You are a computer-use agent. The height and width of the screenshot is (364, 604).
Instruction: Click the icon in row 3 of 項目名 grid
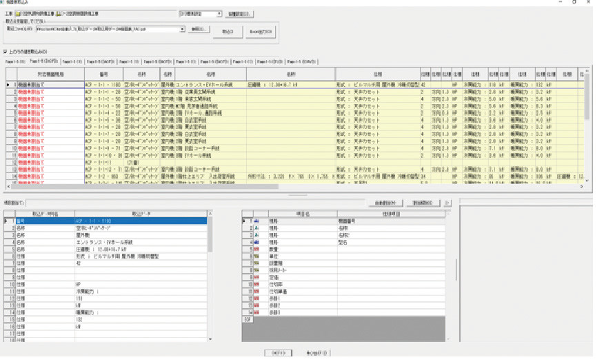point(256,235)
